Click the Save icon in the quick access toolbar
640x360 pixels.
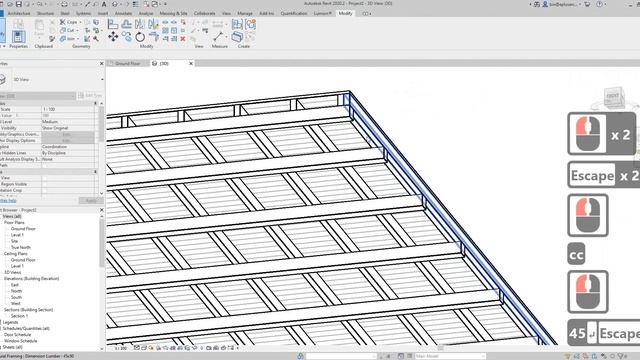click(x=18, y=4)
